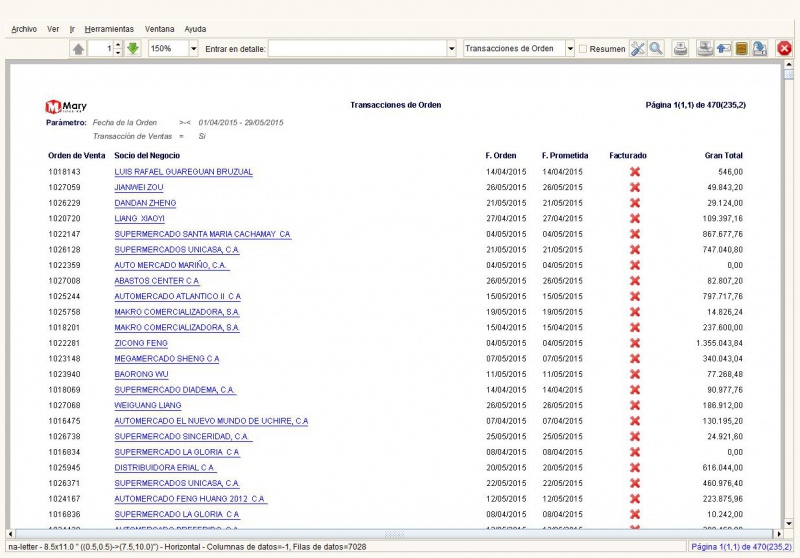Open the Archivo menu
Screen dimensions: 800x558
[x=24, y=29]
